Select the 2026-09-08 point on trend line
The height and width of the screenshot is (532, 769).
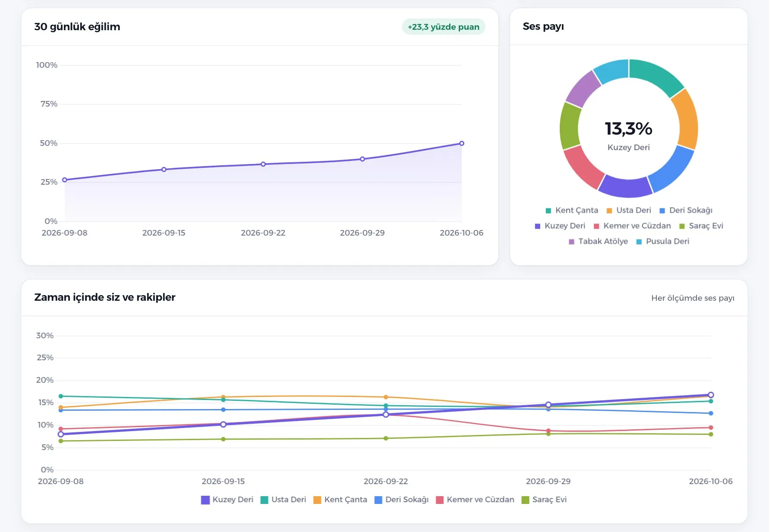65,180
